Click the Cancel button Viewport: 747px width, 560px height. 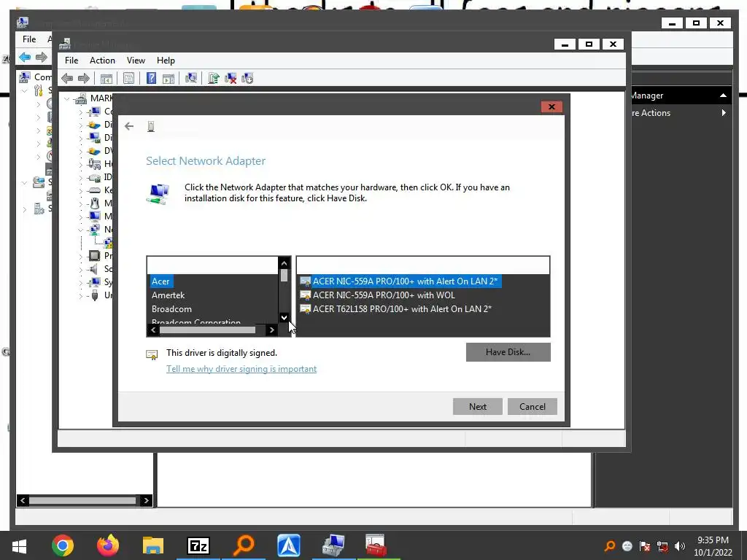coord(532,406)
